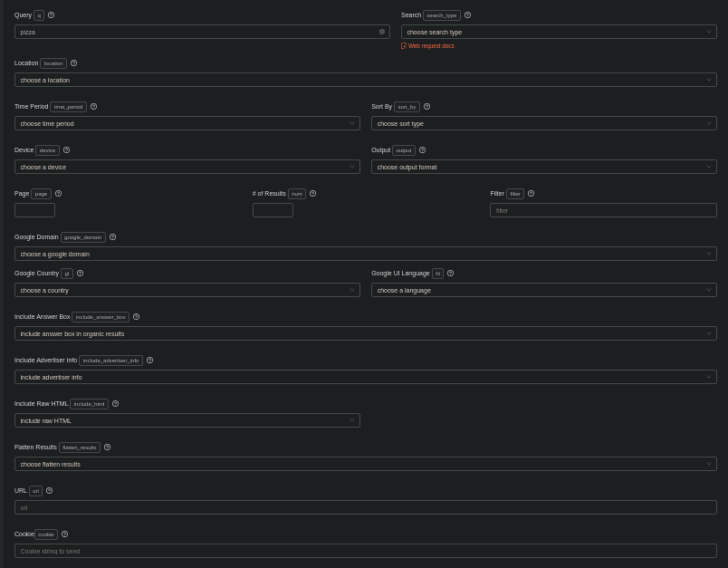
Task: Open the choose time period dropdown
Action: coord(187,123)
